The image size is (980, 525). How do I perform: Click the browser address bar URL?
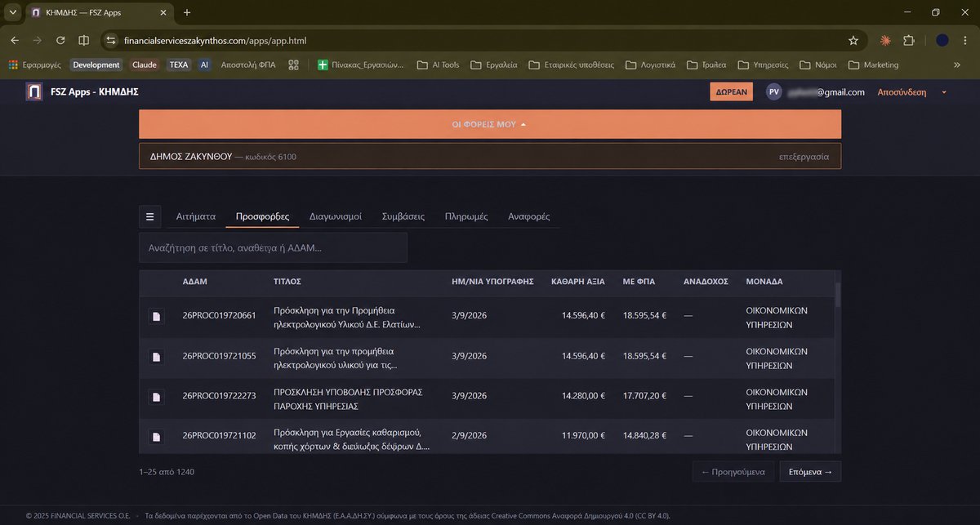[216, 40]
